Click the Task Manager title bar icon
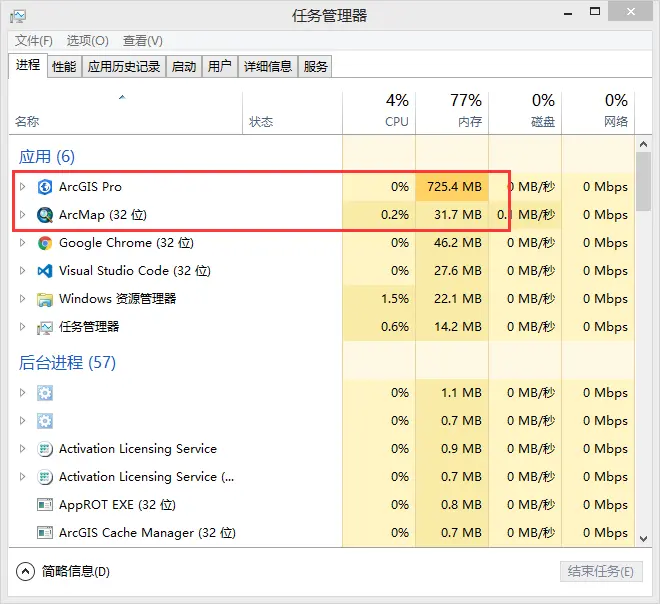 tap(18, 16)
